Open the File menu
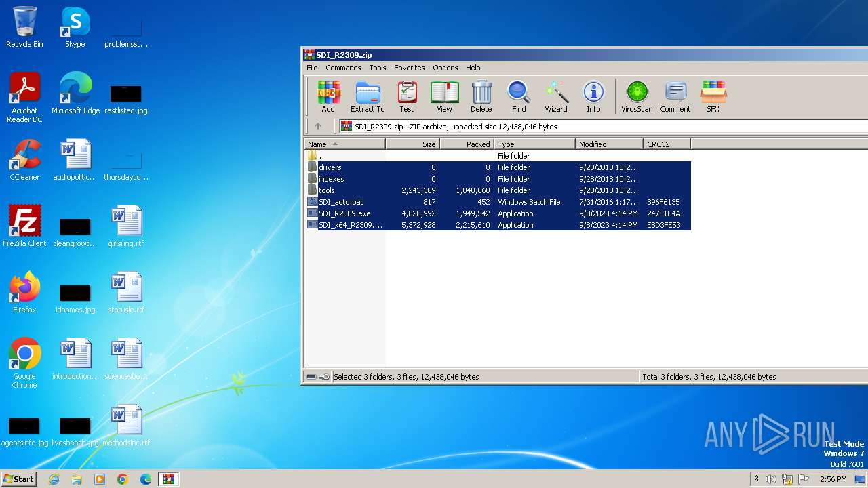 tap(312, 68)
